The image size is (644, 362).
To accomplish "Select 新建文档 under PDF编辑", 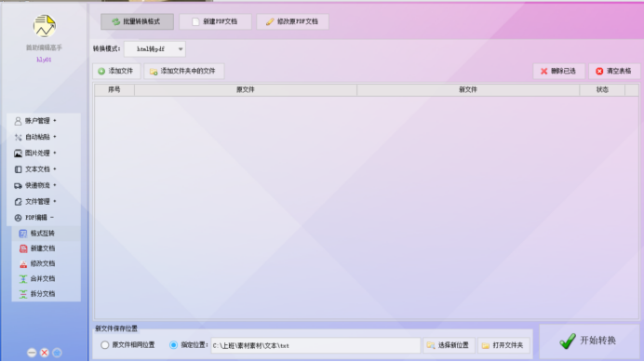I will point(46,248).
